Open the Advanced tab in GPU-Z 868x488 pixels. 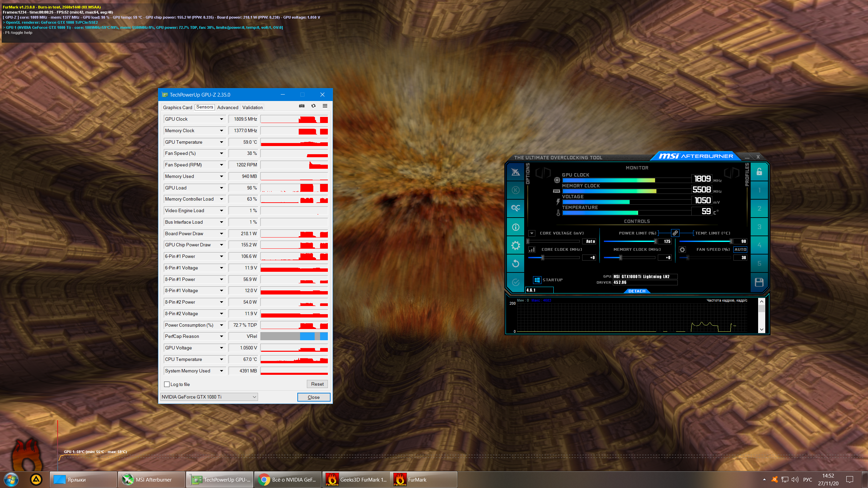click(x=228, y=107)
